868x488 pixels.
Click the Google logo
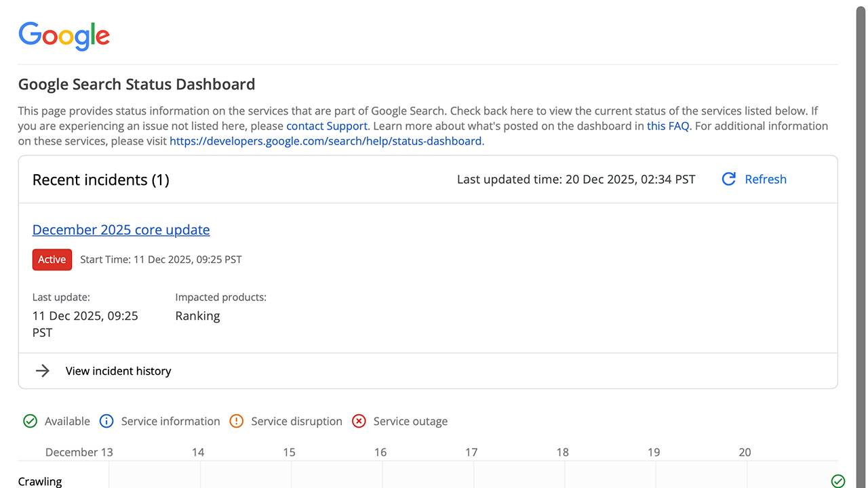[64, 35]
